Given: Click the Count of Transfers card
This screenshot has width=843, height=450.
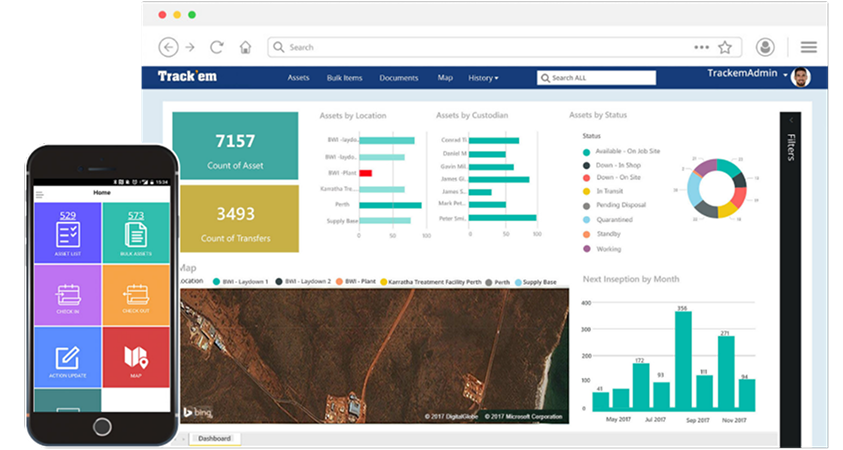Looking at the screenshot, I should point(239,219).
